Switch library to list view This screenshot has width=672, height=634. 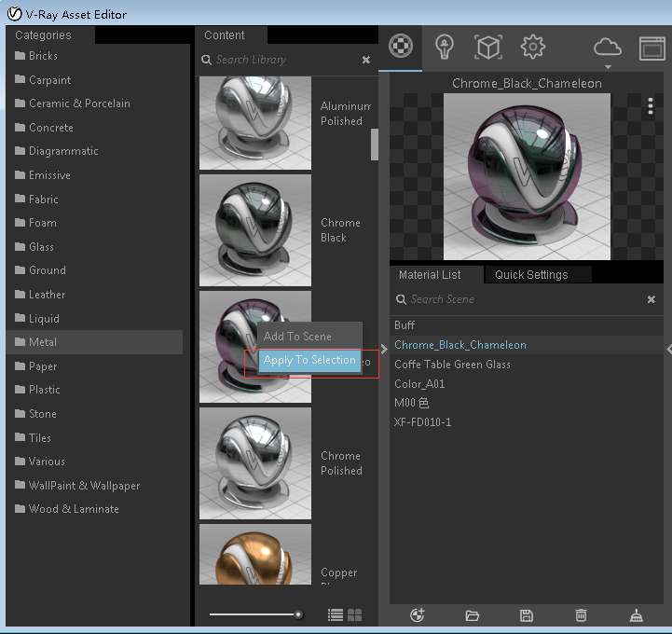pos(336,614)
